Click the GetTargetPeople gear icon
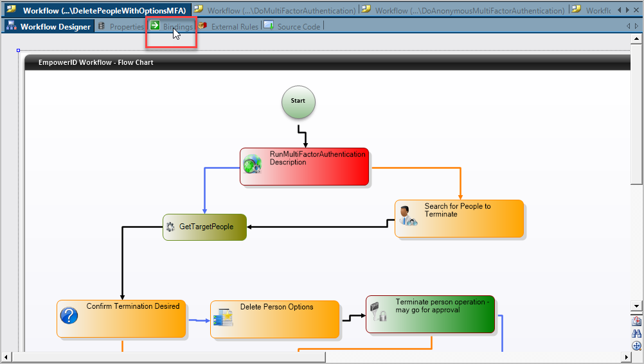This screenshot has height=364, width=644. [170, 227]
